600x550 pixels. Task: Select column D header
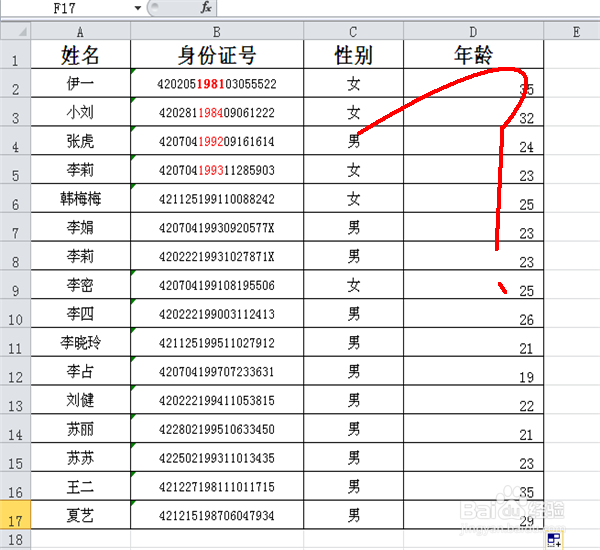[x=473, y=31]
